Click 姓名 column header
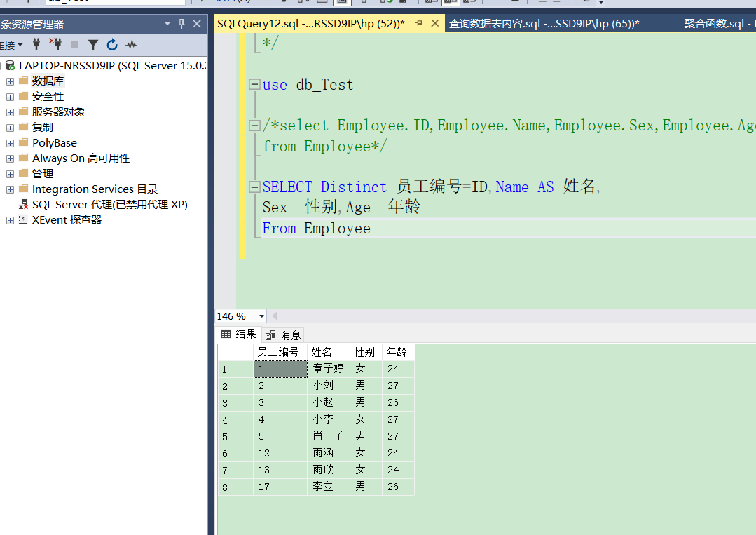This screenshot has width=756, height=535. tap(329, 352)
